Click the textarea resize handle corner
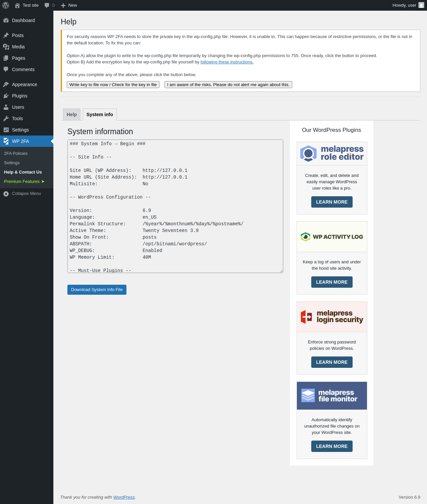The height and width of the screenshot is (504, 427). click(281, 271)
